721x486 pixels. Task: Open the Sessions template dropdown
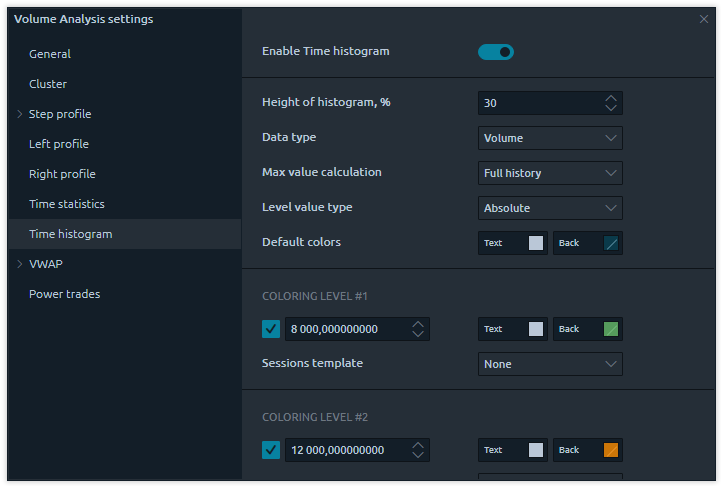click(x=550, y=364)
